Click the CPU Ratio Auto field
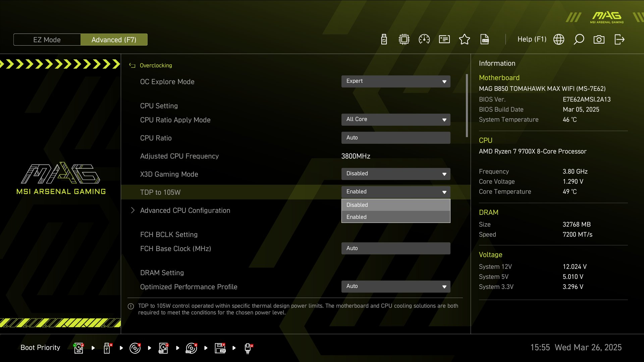Image resolution: width=644 pixels, height=362 pixels. [x=396, y=138]
